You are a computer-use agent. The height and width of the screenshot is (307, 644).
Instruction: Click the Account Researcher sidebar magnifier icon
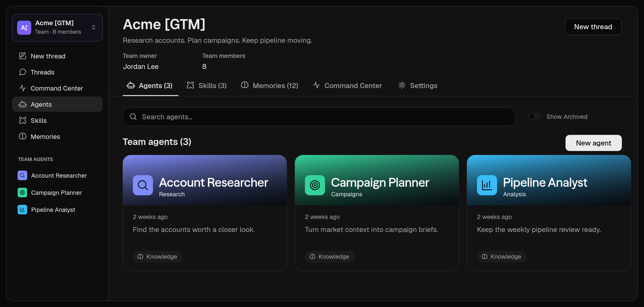pyautogui.click(x=22, y=175)
